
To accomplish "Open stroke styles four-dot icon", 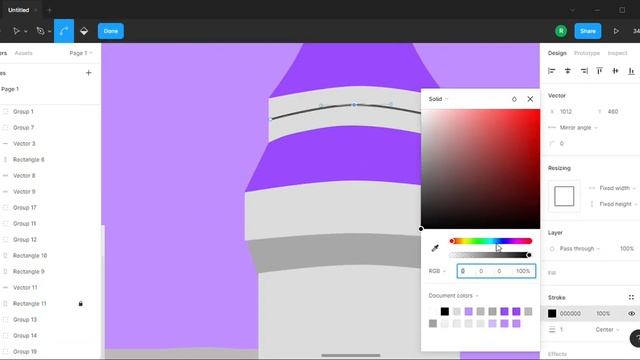I will (631, 297).
